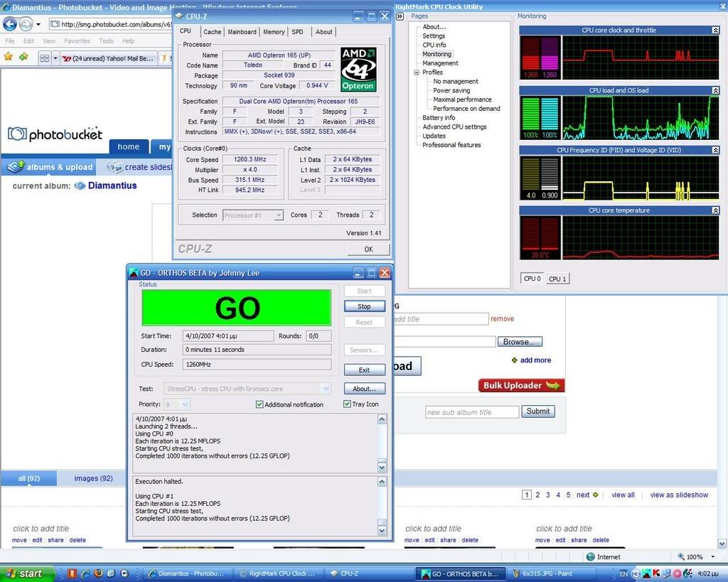Screen dimensions: 728x582
Task: Collapse the Profiles tree node
Action: pos(417,72)
